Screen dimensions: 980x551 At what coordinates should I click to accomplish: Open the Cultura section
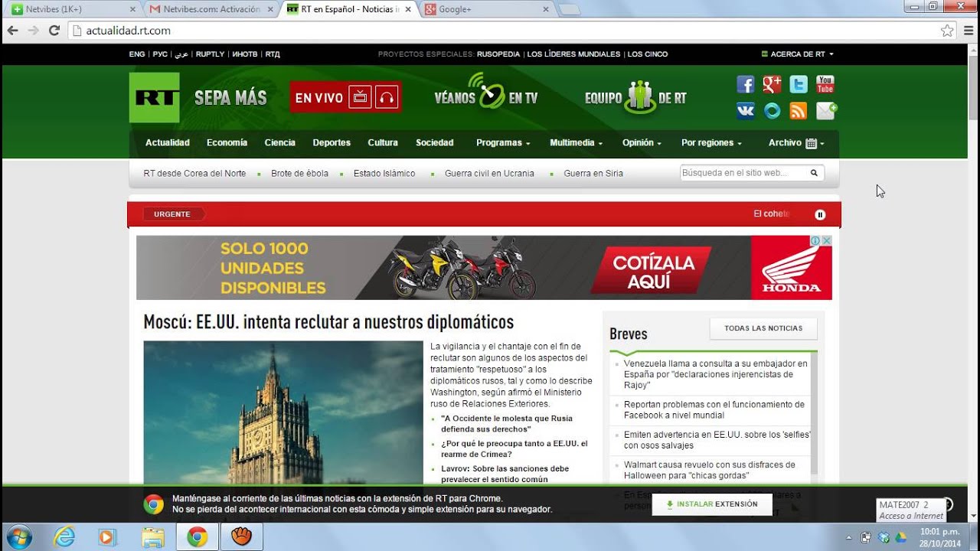pos(383,142)
